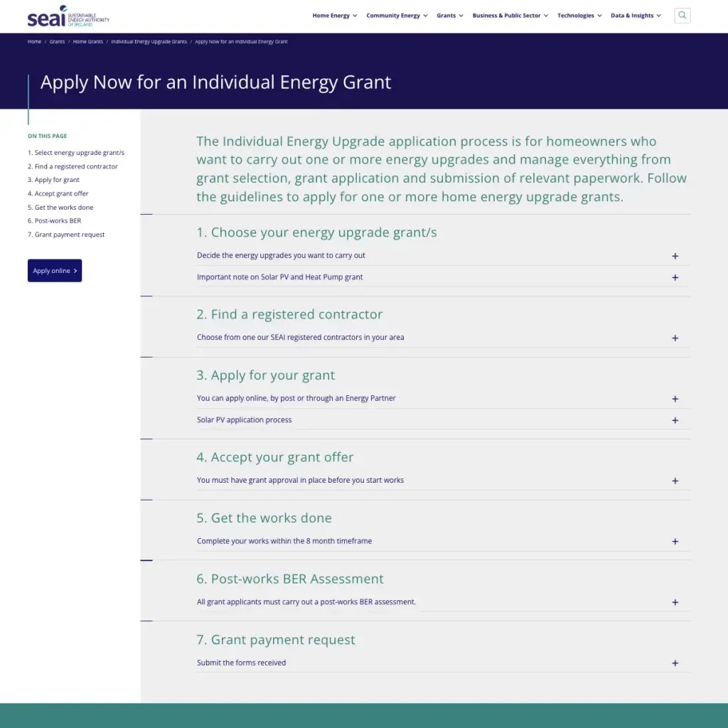Screen dimensions: 728x728
Task: Click plus icon for 'Solar PV application process'
Action: [675, 420]
